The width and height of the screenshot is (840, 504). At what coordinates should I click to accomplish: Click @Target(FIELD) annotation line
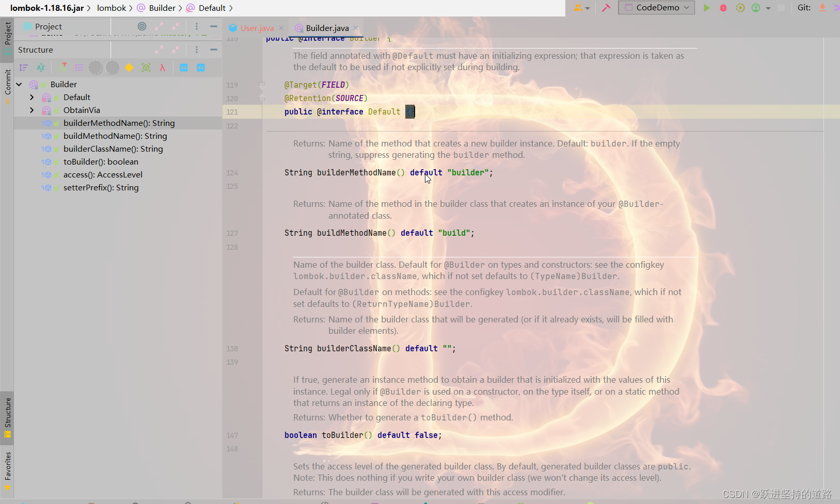click(316, 85)
